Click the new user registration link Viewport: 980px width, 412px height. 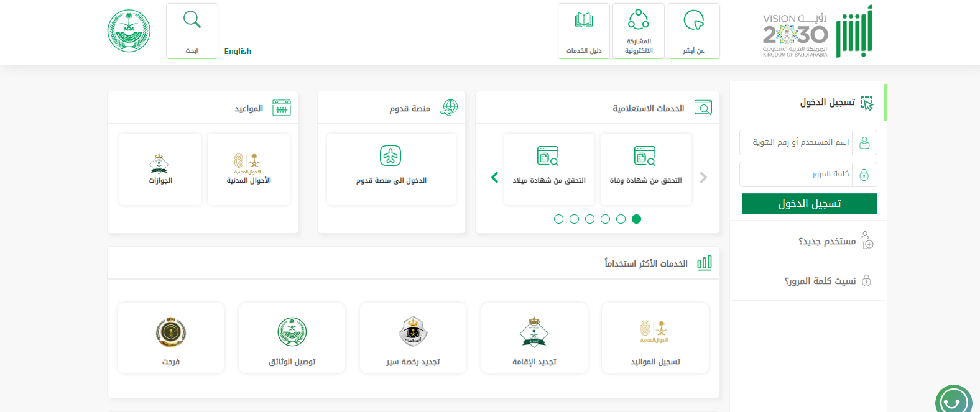827,241
